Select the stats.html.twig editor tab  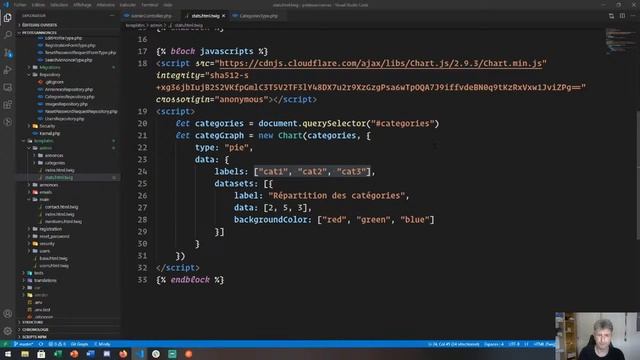(x=205, y=16)
